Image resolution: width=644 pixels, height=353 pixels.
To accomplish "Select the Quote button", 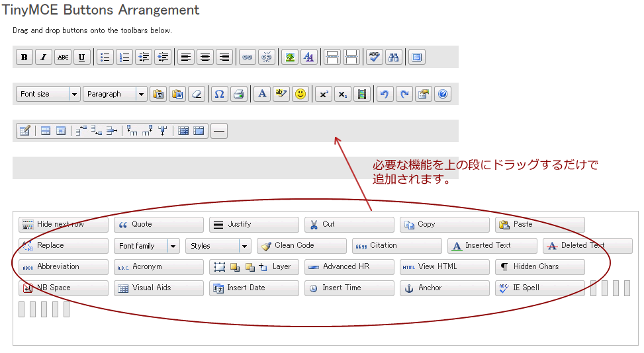I will (x=159, y=225).
